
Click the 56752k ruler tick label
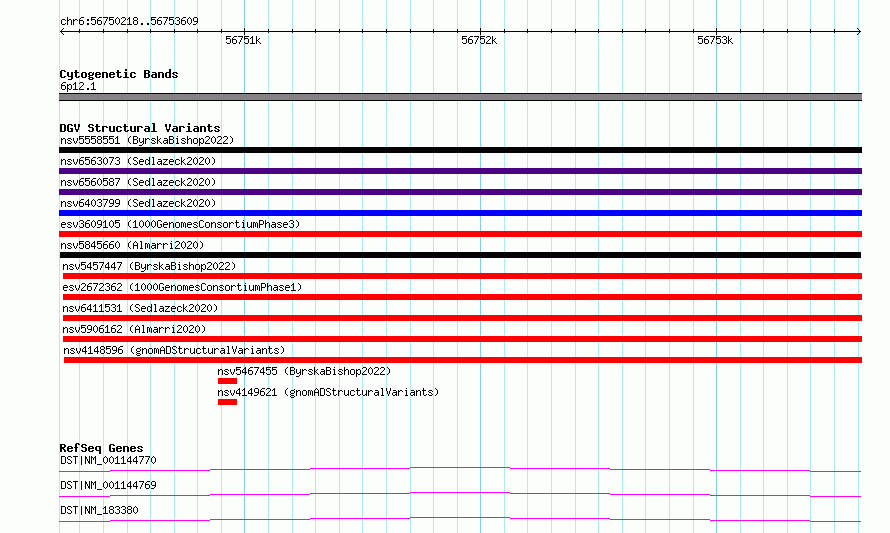479,40
